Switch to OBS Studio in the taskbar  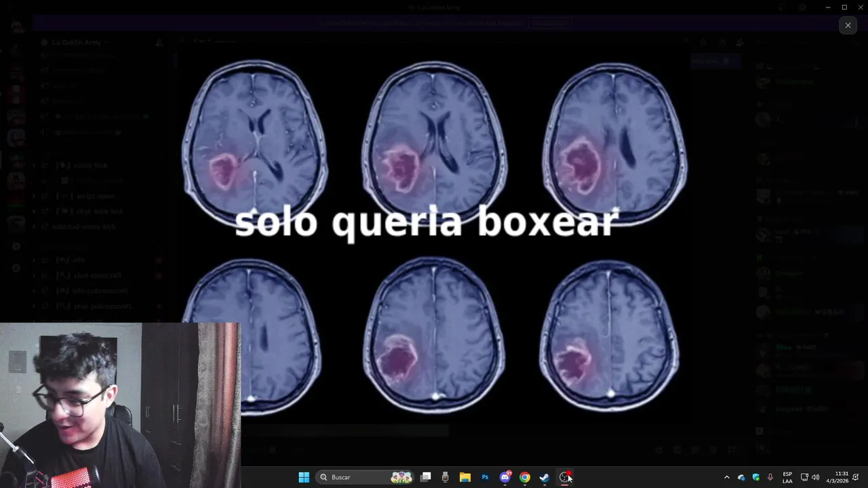tap(564, 477)
